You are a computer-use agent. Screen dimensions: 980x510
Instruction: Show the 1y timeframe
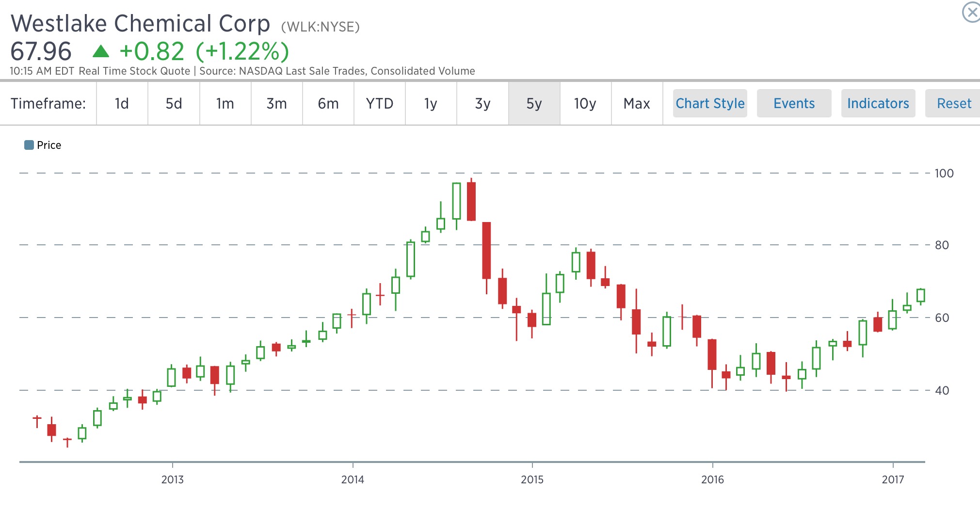[431, 103]
